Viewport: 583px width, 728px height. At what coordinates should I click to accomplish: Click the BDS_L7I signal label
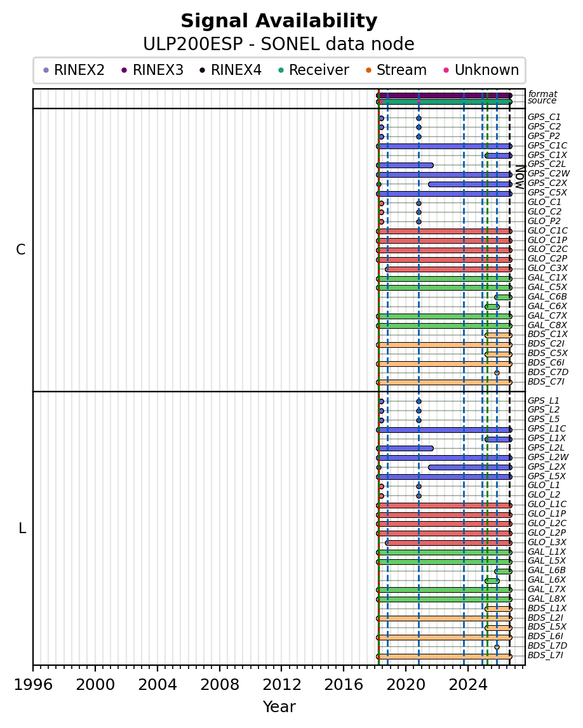pos(545,655)
